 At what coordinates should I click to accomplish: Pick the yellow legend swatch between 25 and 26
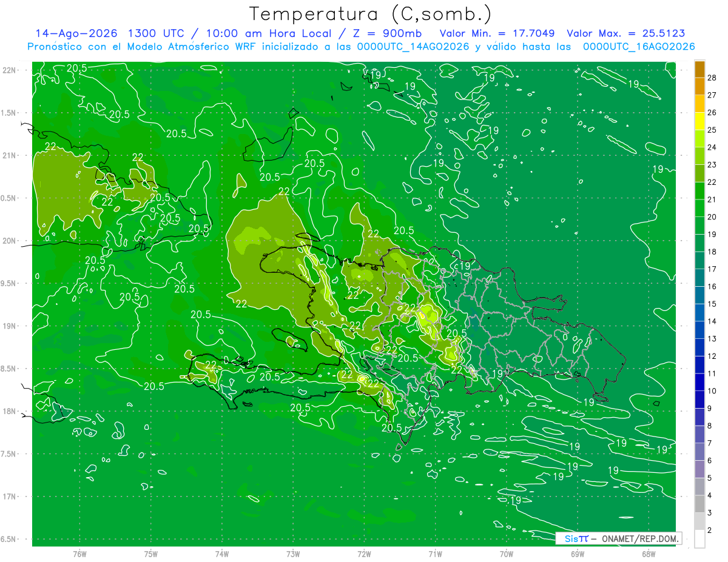[x=699, y=121]
